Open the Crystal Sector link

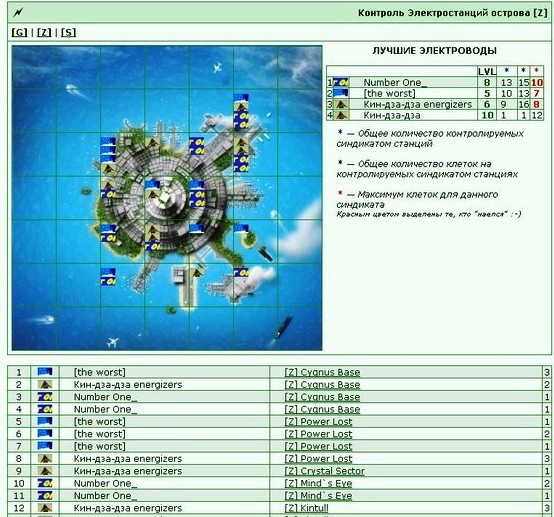(x=324, y=471)
